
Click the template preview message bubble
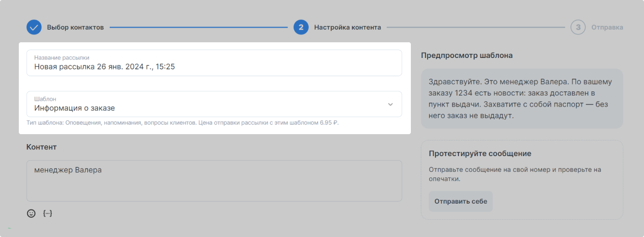coord(522,99)
